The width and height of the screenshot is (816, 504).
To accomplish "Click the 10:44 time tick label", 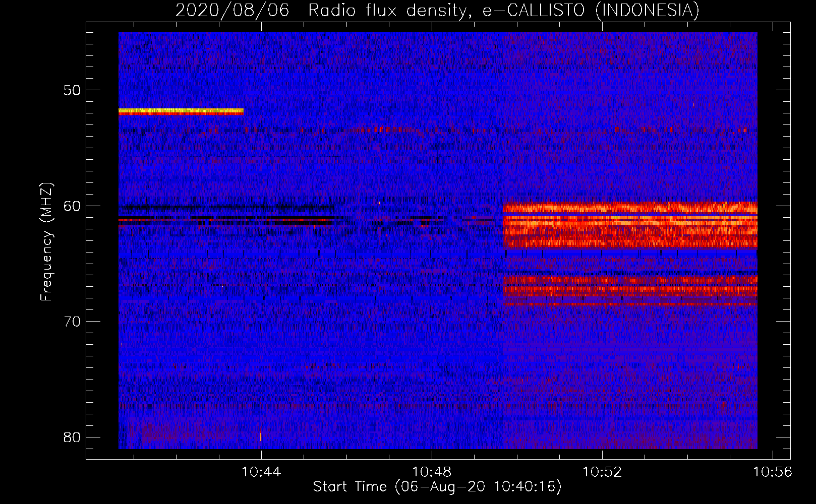I will 261,472.
